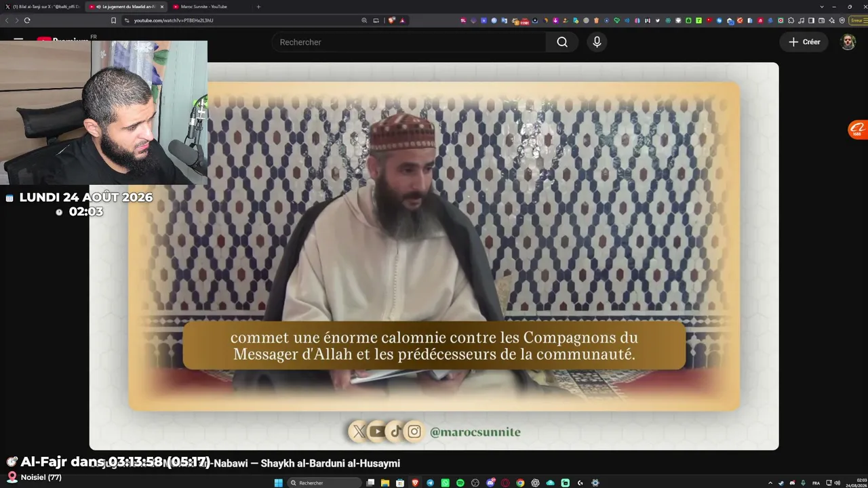Open WhatsApp from the taskbar
Image resolution: width=868 pixels, height=488 pixels.
click(445, 483)
